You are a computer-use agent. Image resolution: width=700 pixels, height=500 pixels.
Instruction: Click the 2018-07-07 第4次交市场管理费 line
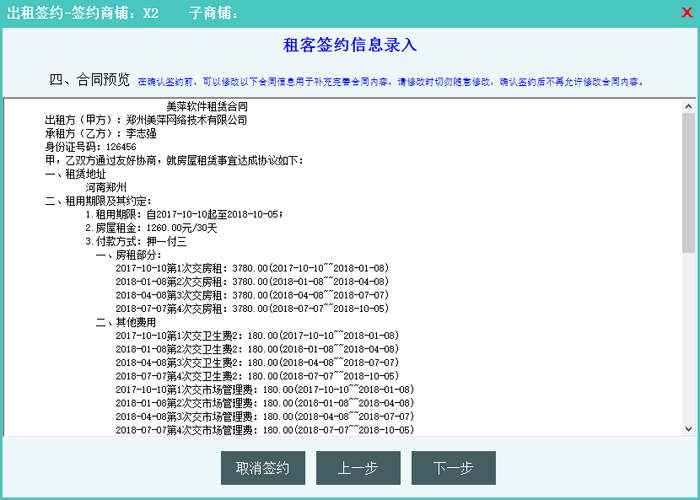pos(264,430)
